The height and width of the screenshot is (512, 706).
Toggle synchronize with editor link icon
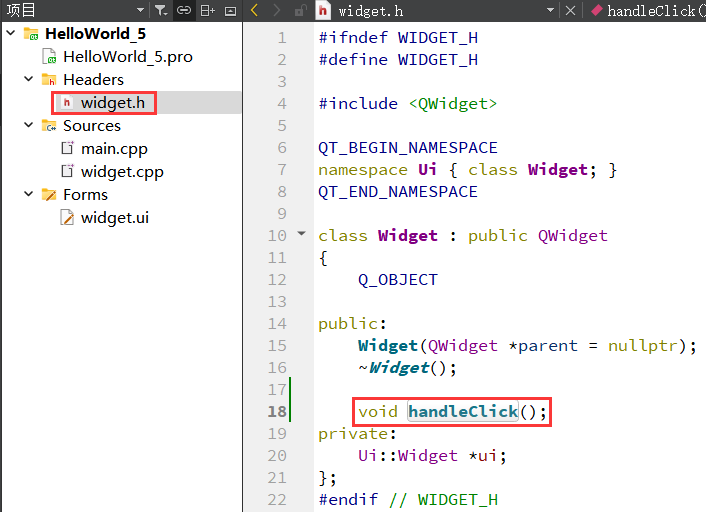pyautogui.click(x=184, y=10)
